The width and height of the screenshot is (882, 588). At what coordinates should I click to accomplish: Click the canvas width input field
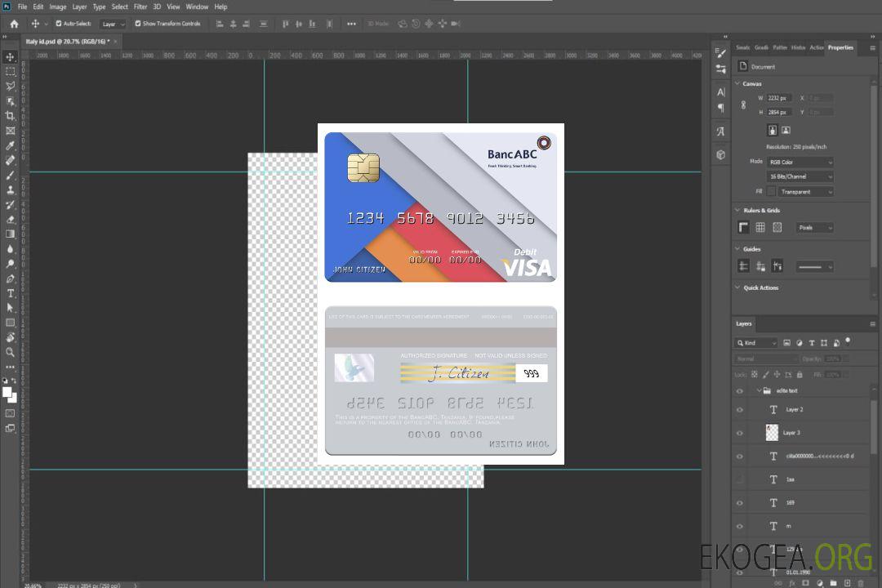pos(778,98)
